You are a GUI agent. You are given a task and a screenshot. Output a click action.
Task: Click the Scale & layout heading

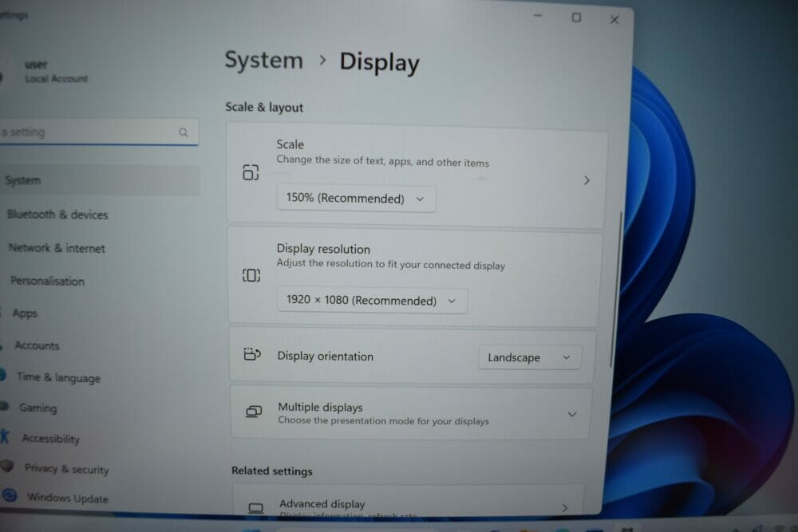[x=264, y=108]
